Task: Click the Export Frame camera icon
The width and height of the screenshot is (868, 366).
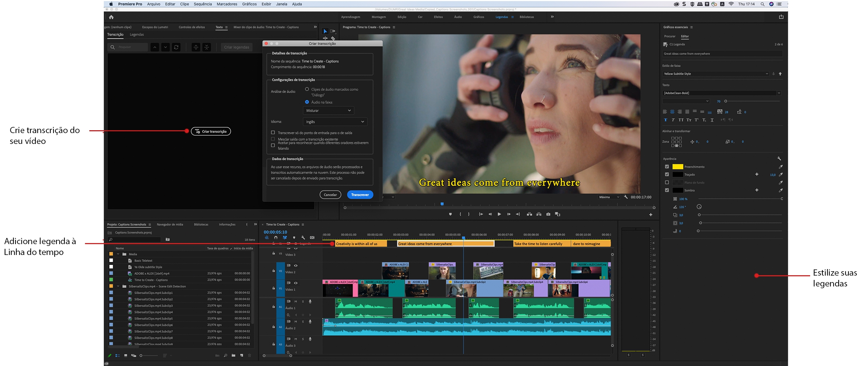Action: pyautogui.click(x=548, y=214)
